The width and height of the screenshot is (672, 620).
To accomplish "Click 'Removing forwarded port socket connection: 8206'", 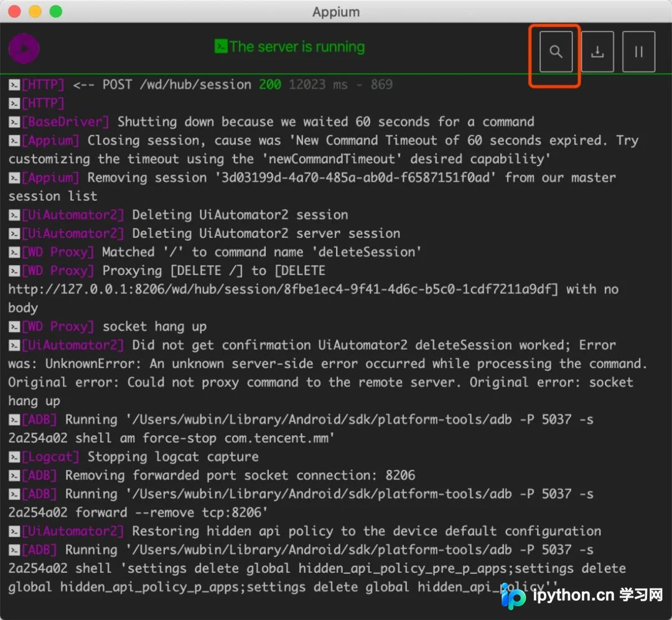I will [x=240, y=476].
